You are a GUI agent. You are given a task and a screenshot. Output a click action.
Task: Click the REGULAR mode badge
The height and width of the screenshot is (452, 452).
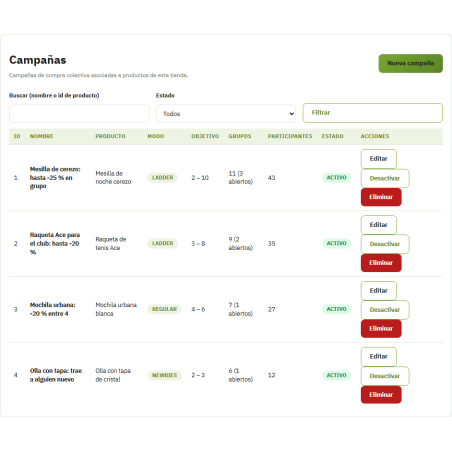(164, 309)
